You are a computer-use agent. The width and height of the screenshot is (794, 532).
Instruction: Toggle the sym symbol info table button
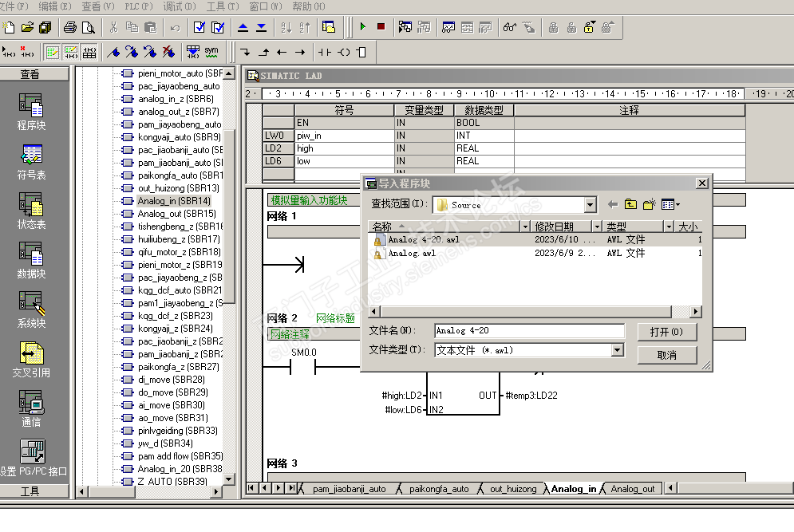pyautogui.click(x=211, y=52)
